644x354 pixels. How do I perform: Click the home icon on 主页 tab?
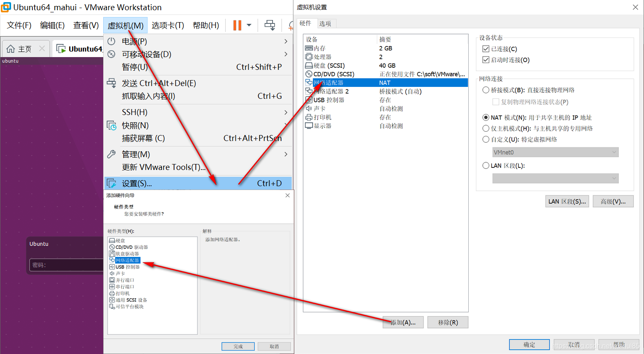(x=11, y=49)
